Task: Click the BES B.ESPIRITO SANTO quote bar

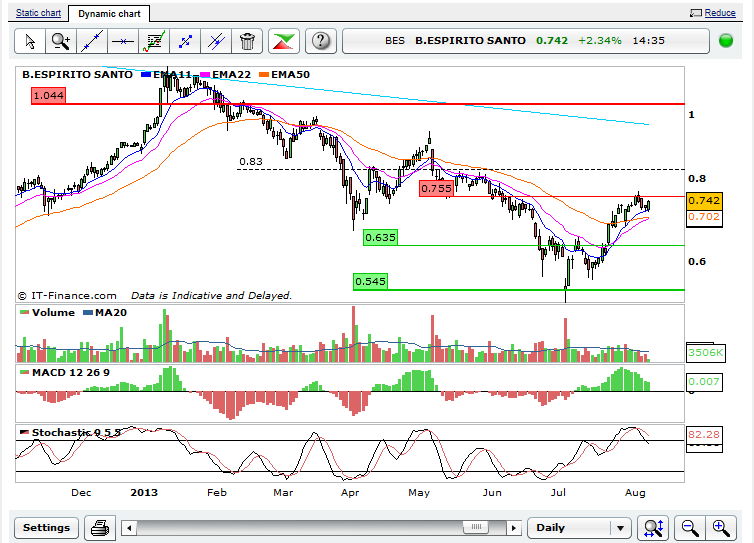Action: click(x=526, y=41)
